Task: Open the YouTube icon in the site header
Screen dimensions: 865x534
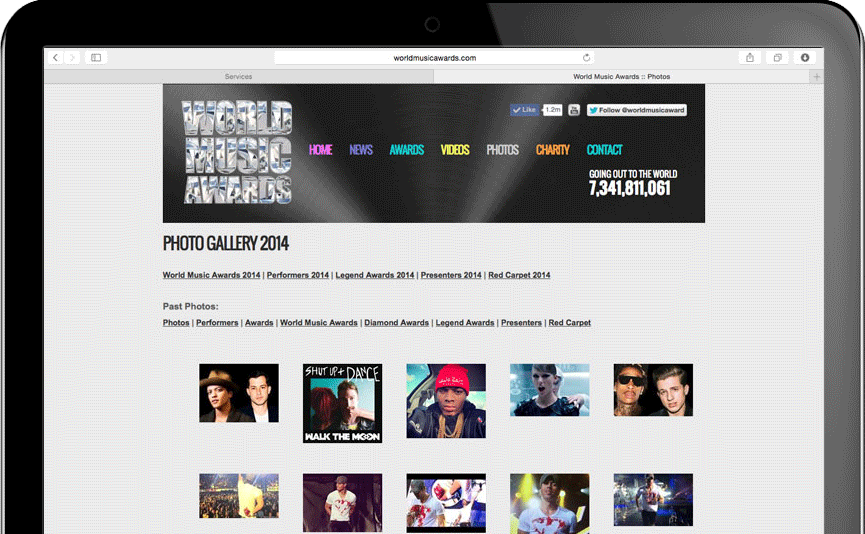Action: pyautogui.click(x=574, y=110)
